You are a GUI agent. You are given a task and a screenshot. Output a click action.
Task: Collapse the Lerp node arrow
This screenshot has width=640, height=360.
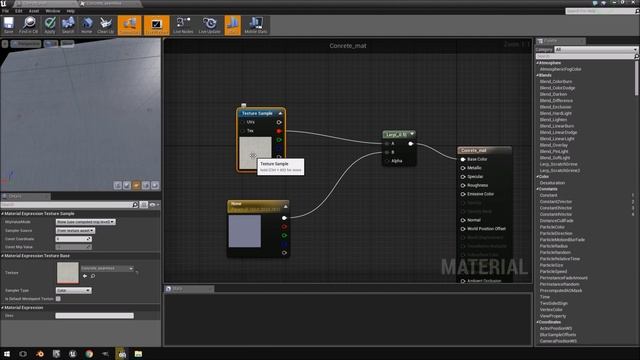[412, 134]
